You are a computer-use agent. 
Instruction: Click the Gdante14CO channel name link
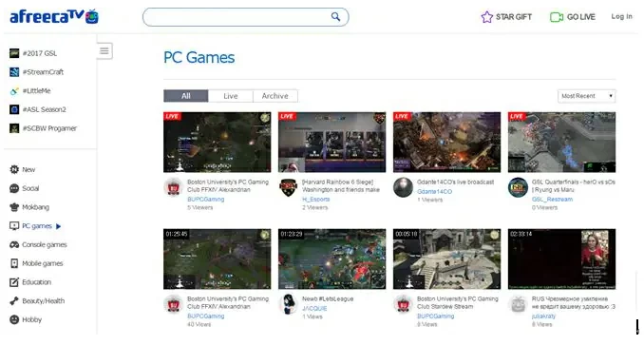click(434, 191)
